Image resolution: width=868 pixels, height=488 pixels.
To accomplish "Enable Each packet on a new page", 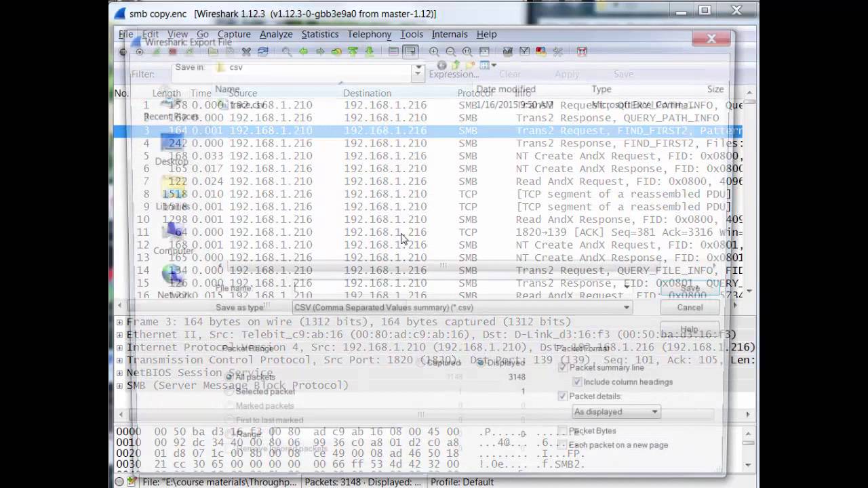I will point(562,445).
